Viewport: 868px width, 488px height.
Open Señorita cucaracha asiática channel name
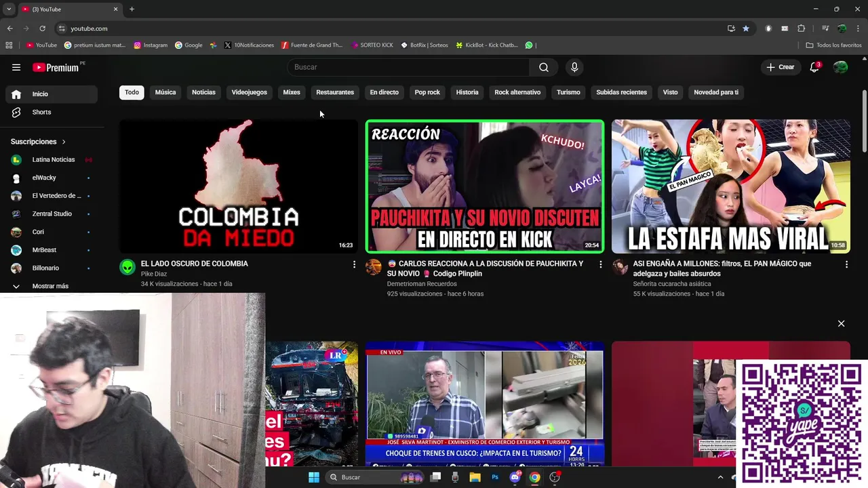point(672,284)
